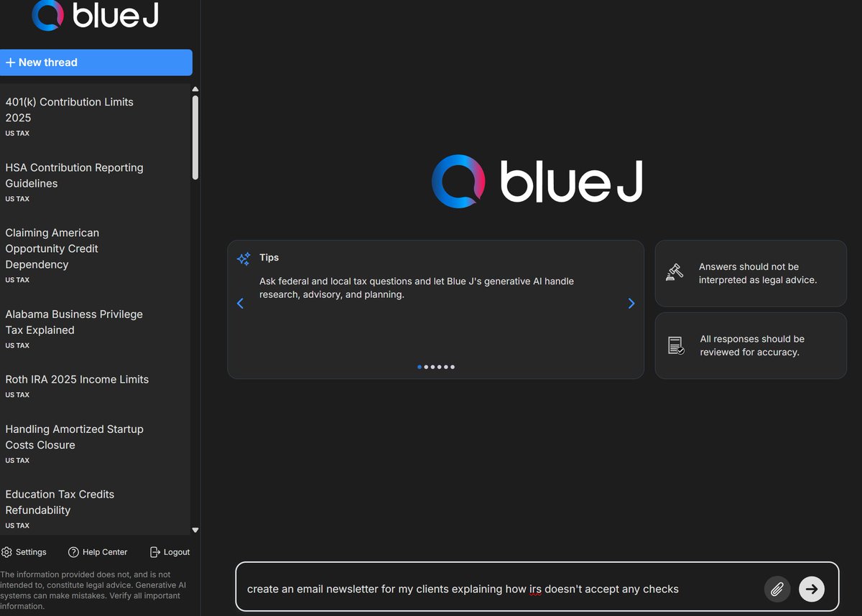
Task: Click the large center Blue J logo
Action: [x=537, y=181]
